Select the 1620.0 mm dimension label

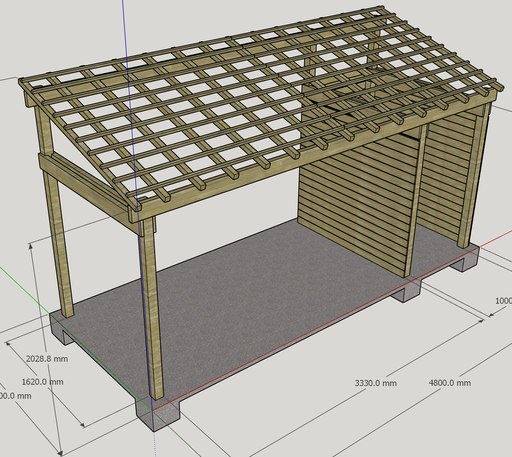42,382
